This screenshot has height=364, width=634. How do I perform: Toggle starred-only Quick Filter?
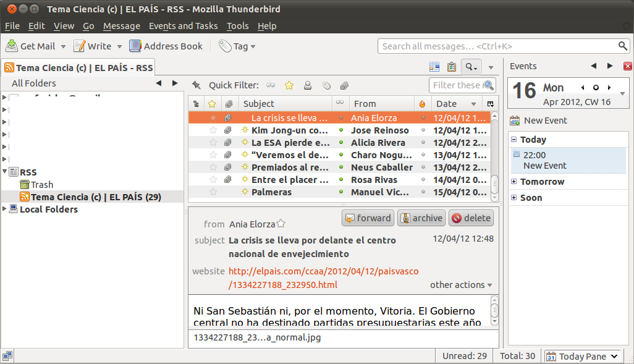[289, 85]
